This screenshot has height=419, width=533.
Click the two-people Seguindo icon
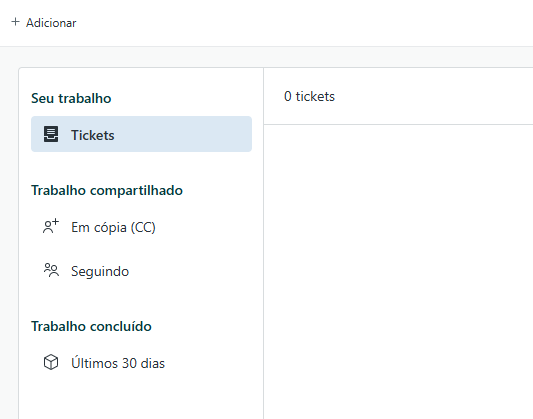51,270
